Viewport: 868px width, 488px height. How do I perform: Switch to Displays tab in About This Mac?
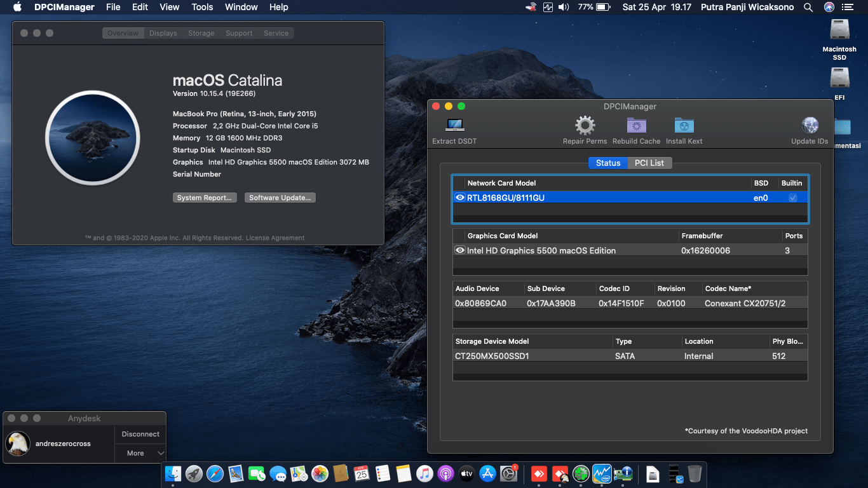(163, 33)
